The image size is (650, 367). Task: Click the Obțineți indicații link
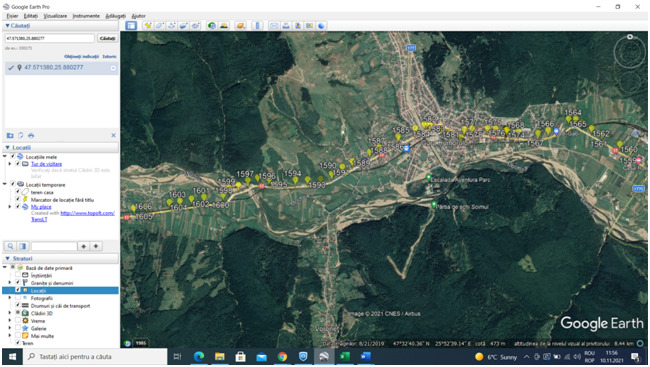[x=81, y=56]
